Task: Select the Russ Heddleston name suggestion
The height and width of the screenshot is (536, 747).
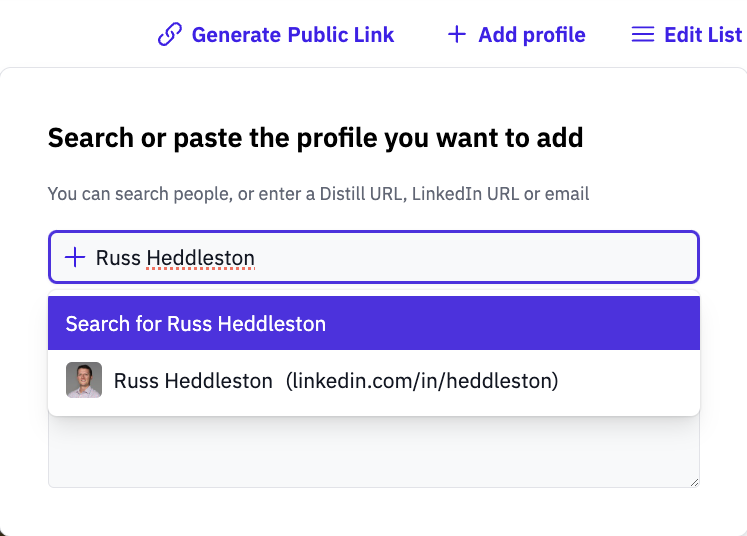Action: [x=193, y=381]
